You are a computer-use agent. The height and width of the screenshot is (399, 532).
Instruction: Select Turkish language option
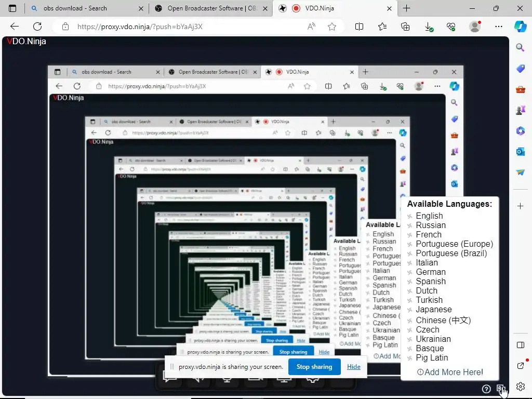429,300
